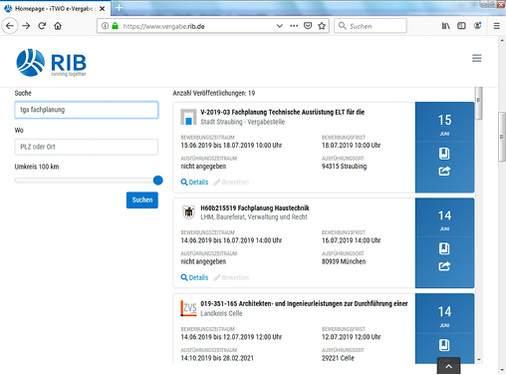Adjust the Umkreis radius slider handle

(158, 180)
